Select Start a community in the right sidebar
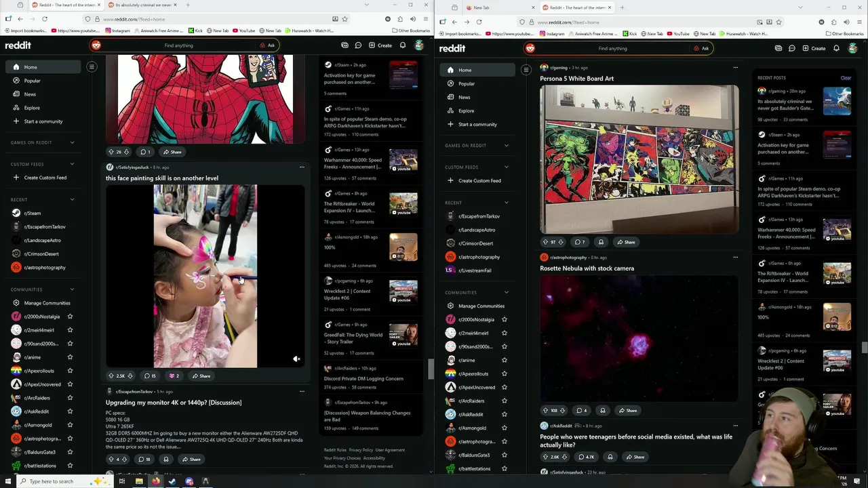 click(x=477, y=124)
